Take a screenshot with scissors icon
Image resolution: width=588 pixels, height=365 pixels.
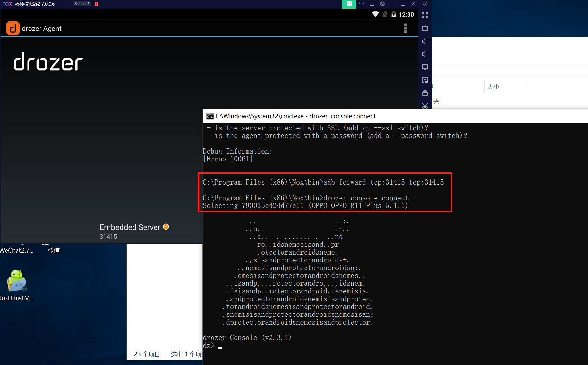coord(425,106)
